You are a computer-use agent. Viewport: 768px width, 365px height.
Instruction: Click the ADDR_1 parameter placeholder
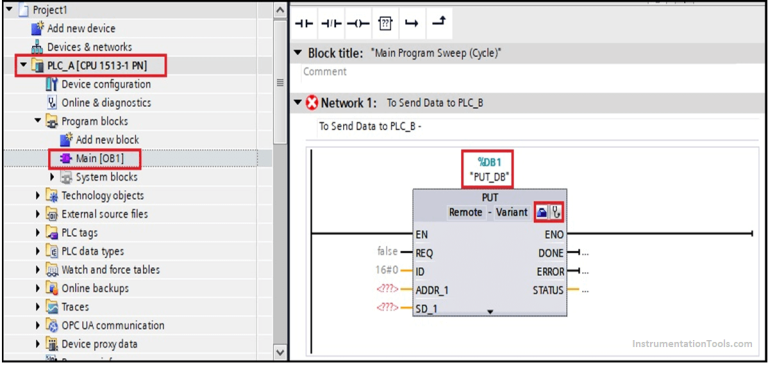click(387, 290)
